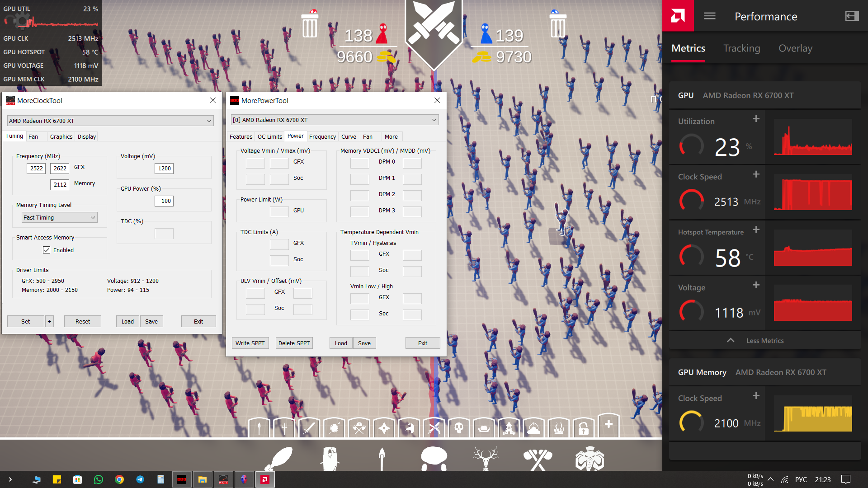Click the Write SPPT button

pos(250,343)
